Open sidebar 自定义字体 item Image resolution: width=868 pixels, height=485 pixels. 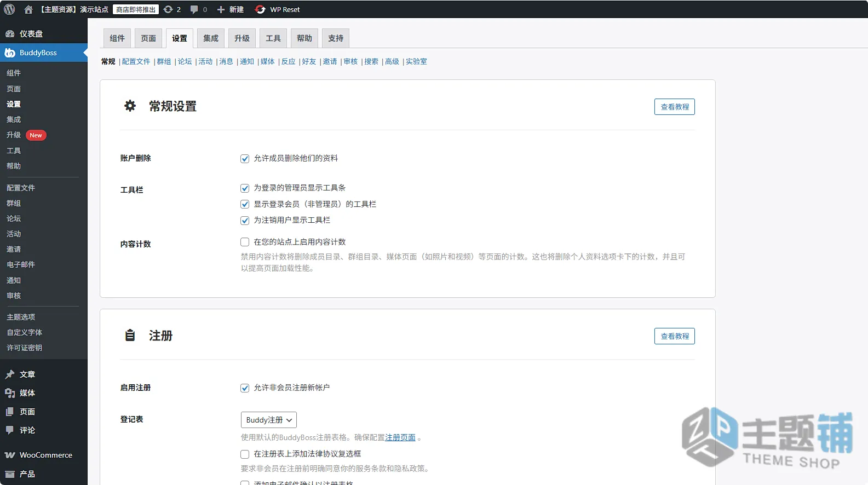point(24,332)
